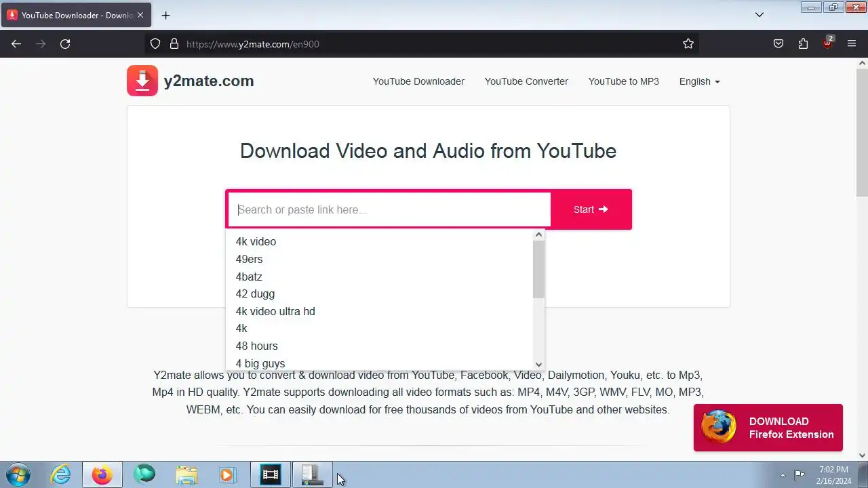Click the Start button arrow icon
The width and height of the screenshot is (868, 488).
pyautogui.click(x=604, y=209)
